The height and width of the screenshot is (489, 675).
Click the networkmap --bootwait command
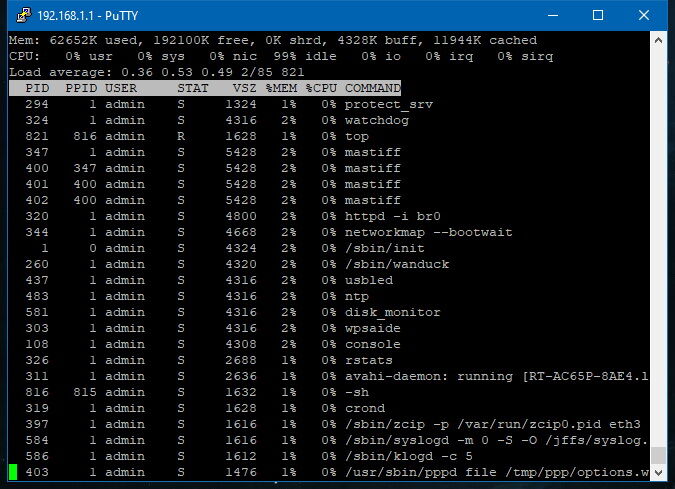429,232
